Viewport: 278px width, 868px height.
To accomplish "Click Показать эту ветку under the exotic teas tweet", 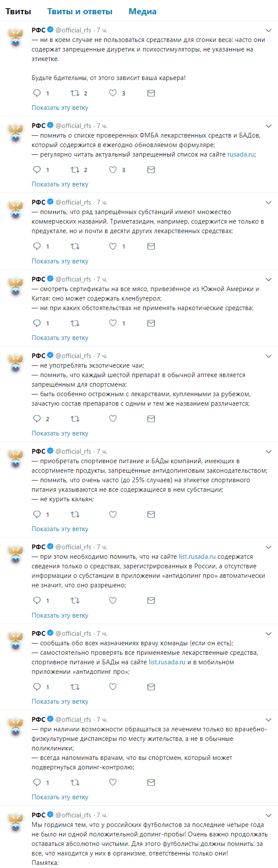I will [60, 433].
